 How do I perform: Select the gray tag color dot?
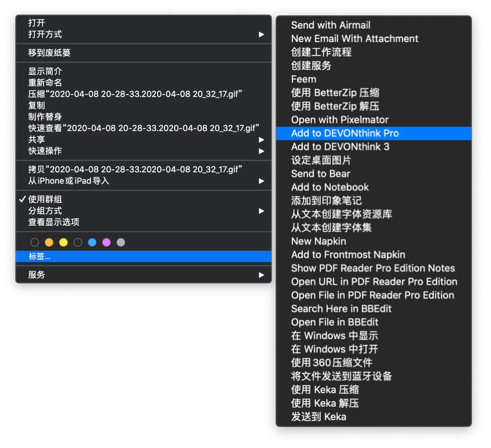[121, 242]
